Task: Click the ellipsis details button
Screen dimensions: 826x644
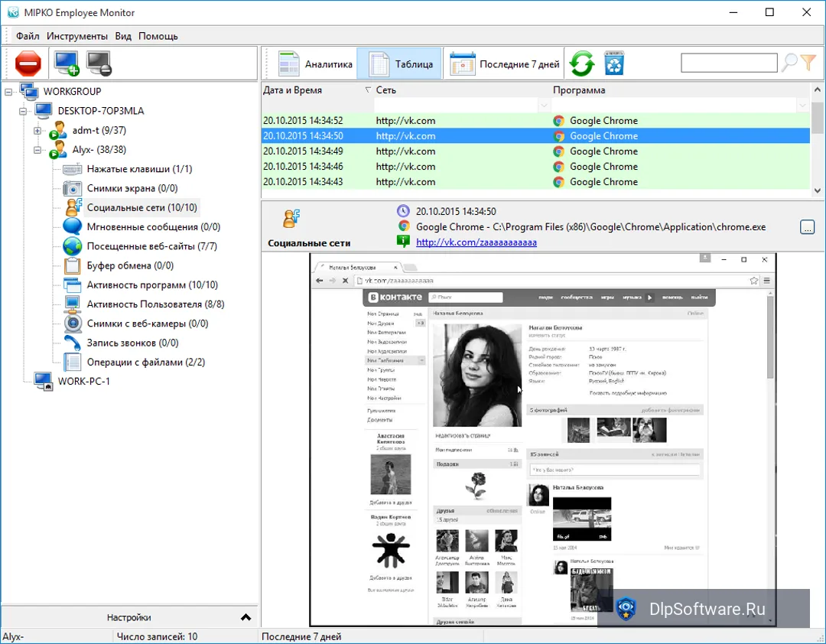Action: [x=807, y=227]
